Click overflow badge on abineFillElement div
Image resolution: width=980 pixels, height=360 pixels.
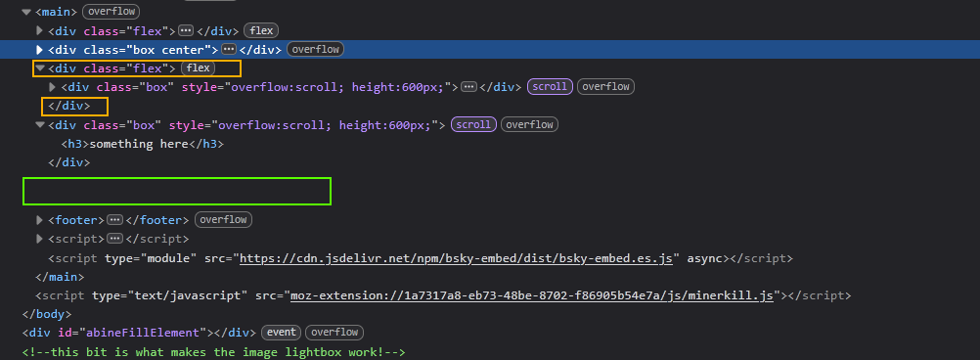tap(335, 333)
